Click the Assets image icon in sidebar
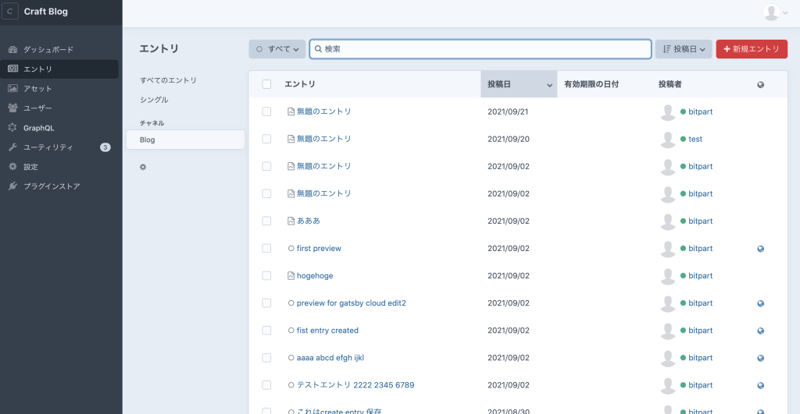Viewport: 800px width, 414px height. [x=12, y=88]
